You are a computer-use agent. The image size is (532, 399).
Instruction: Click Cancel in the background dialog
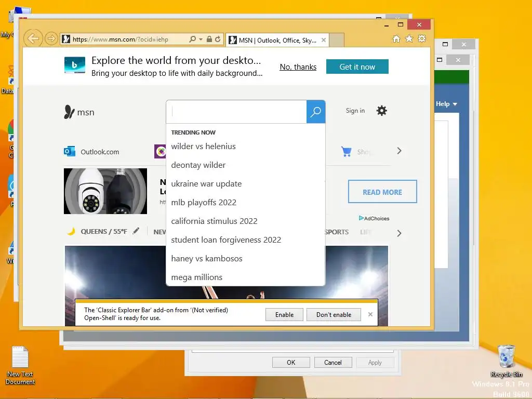(x=333, y=362)
